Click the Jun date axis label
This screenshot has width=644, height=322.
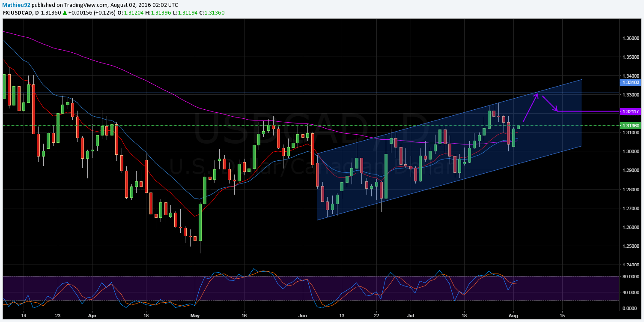(x=302, y=316)
